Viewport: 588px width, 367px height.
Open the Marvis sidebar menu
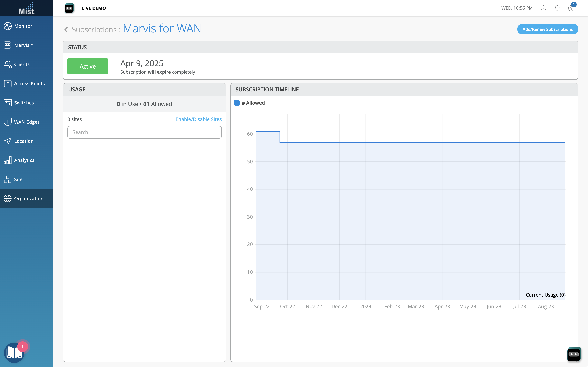coord(23,45)
